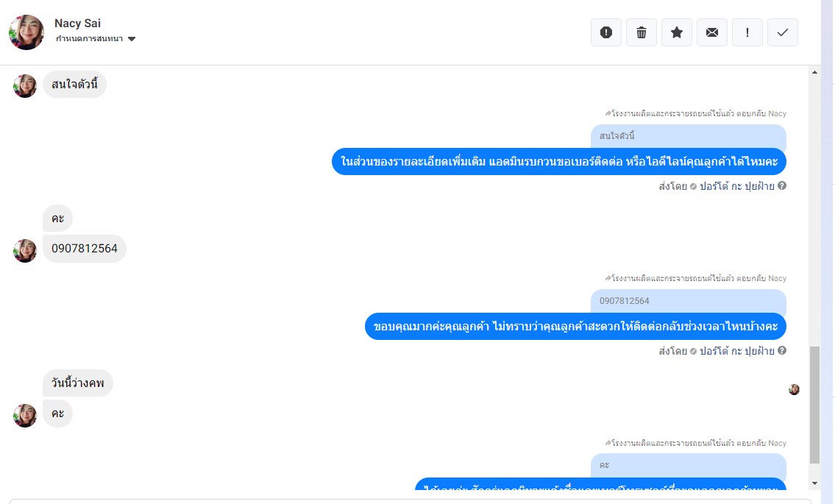This screenshot has height=504, width=835.
Task: Click the quoted 0907812564 reply preview
Action: (x=688, y=300)
